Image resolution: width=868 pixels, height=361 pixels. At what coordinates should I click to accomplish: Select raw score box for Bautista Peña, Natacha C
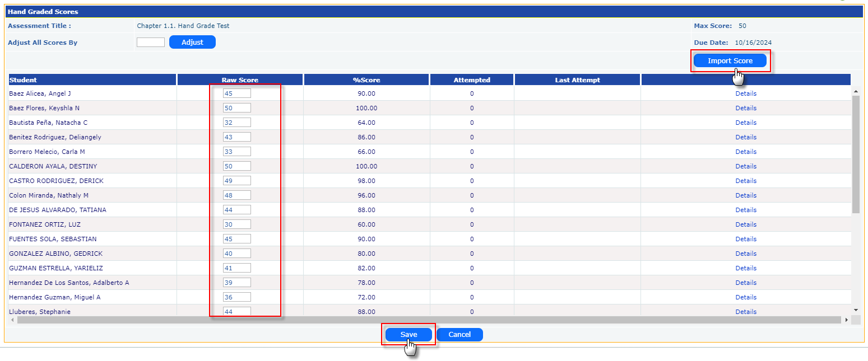(x=236, y=123)
